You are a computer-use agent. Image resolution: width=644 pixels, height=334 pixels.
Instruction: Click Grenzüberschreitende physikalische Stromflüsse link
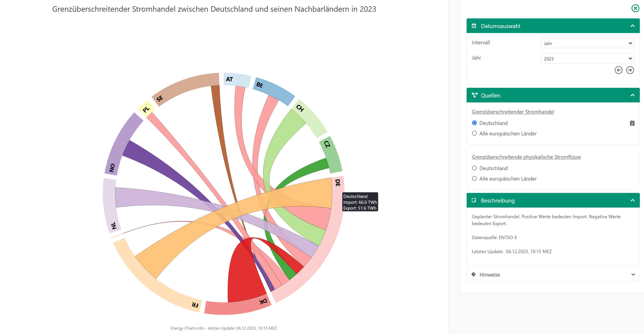526,157
